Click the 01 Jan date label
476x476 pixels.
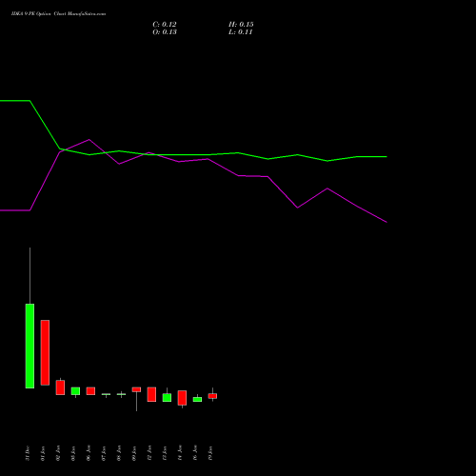pyautogui.click(x=43, y=453)
